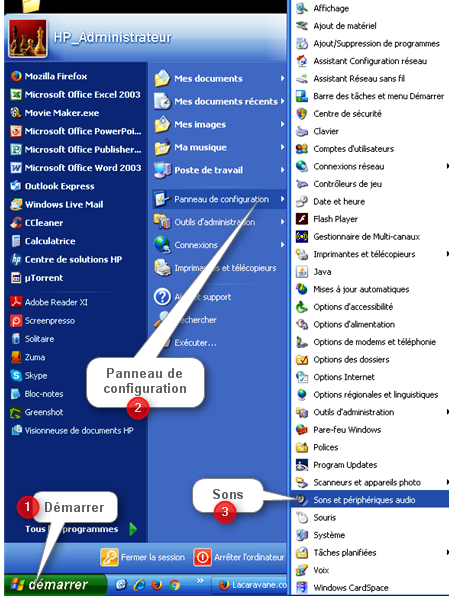This screenshot has height=596, width=449.
Task: Launch Microsoft Office Excel 2003
Action: pyautogui.click(x=75, y=95)
